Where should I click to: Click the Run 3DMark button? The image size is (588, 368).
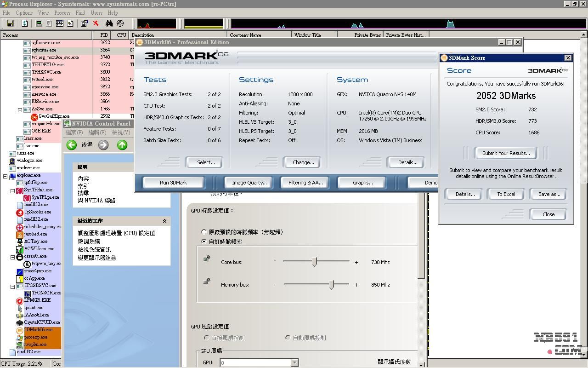point(173,183)
